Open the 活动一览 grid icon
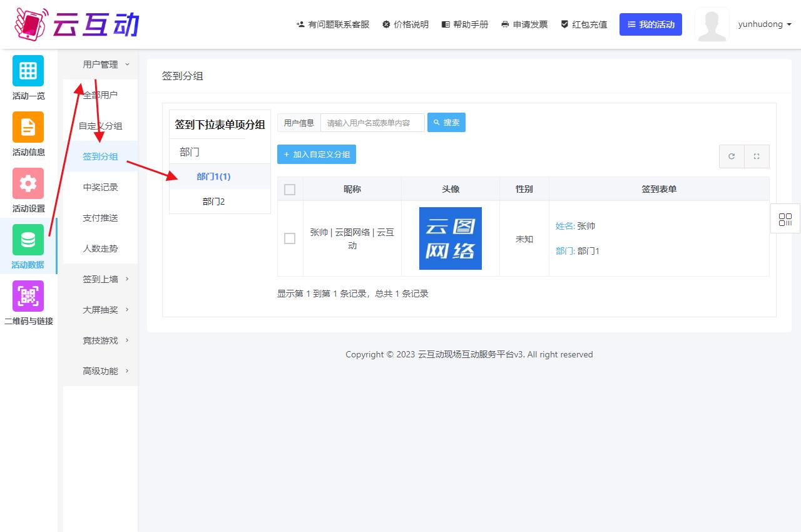 click(x=28, y=71)
